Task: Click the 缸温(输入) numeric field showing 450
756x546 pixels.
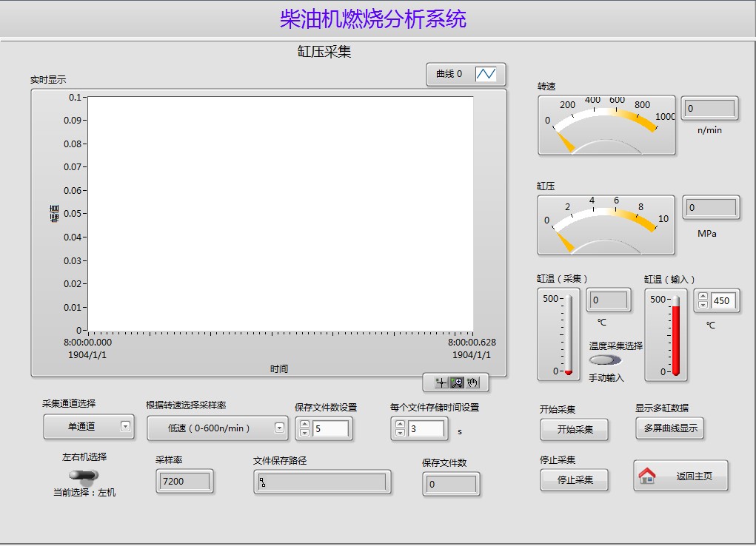Action: (x=723, y=300)
